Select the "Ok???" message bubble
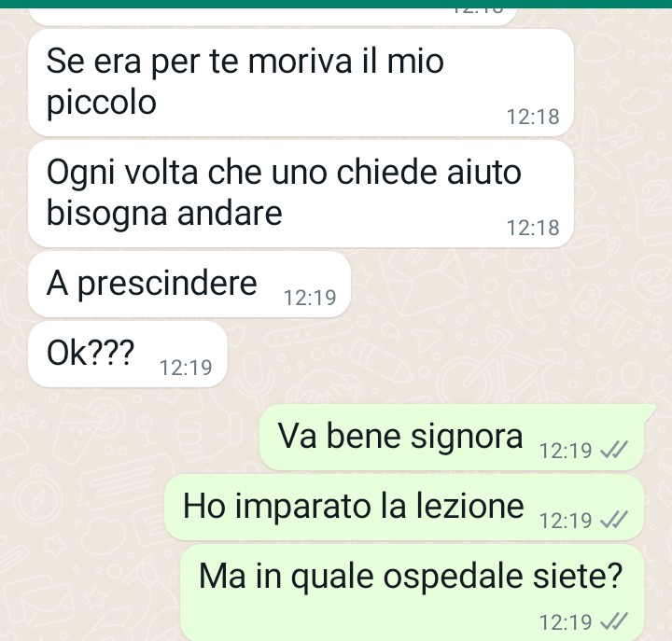The height and width of the screenshot is (641, 672). pyautogui.click(x=127, y=355)
